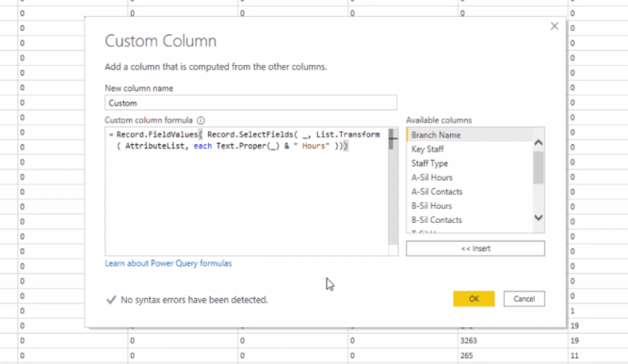Image resolution: width=628 pixels, height=364 pixels.
Task: Click inside the custom column formula box
Action: [x=247, y=191]
